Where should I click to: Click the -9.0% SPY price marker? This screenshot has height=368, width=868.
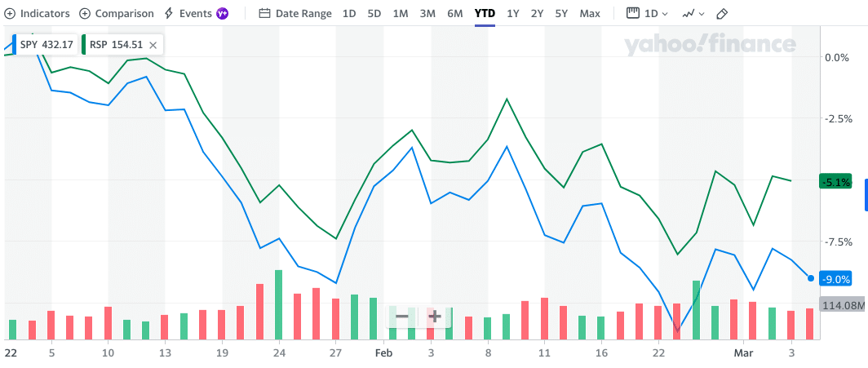[x=836, y=279]
